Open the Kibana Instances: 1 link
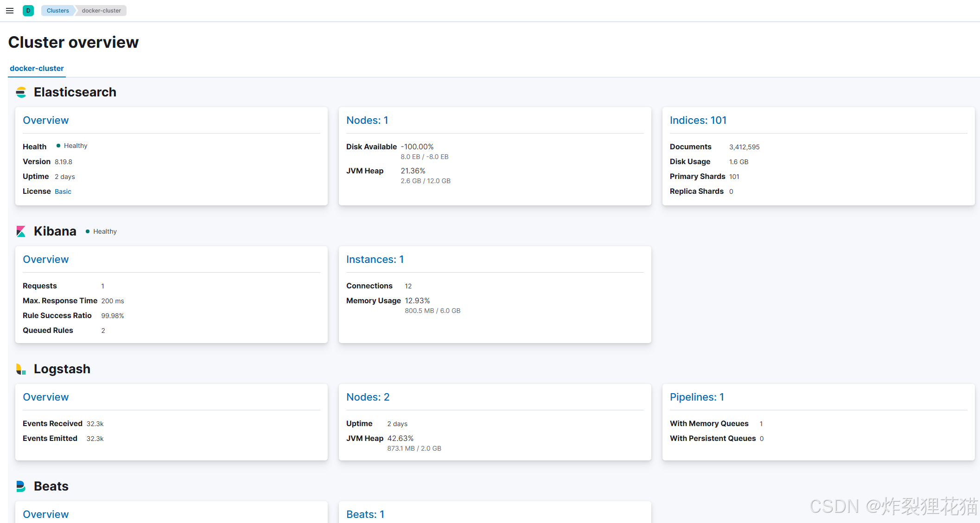The height and width of the screenshot is (523, 980). point(375,260)
